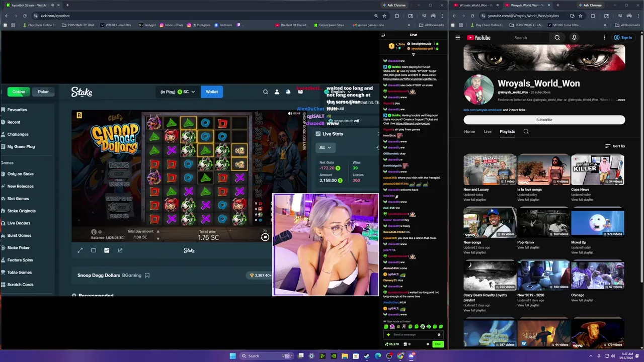Collapse Kick chat panel arrow icon
This screenshot has height=362, width=644.
383,35
